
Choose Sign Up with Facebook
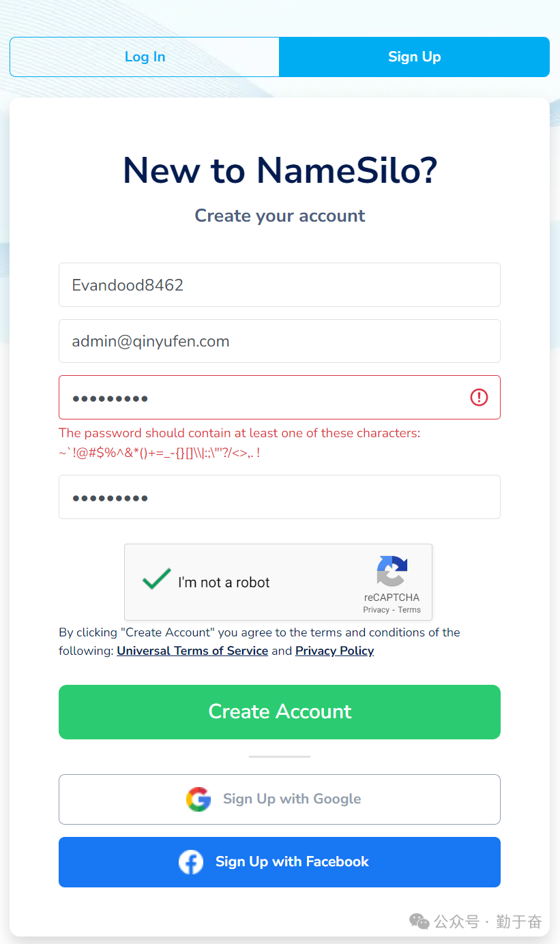click(280, 862)
